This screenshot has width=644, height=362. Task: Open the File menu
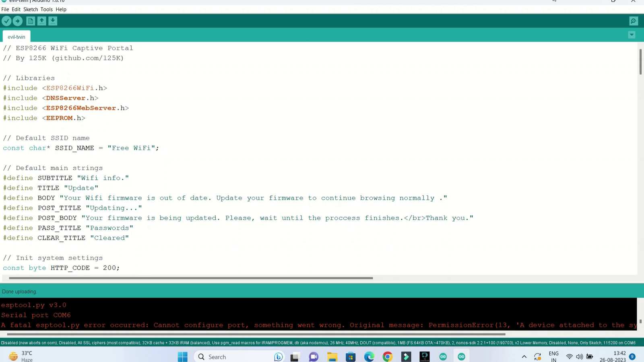coord(5,9)
